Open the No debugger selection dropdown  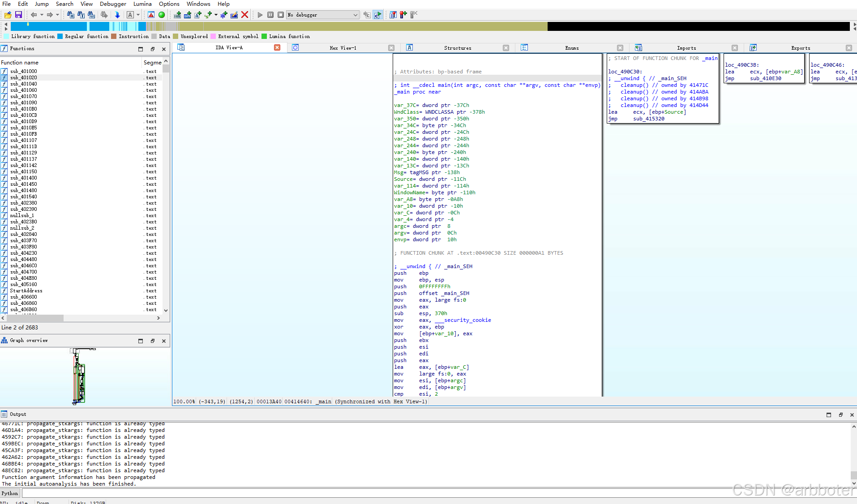[323, 15]
